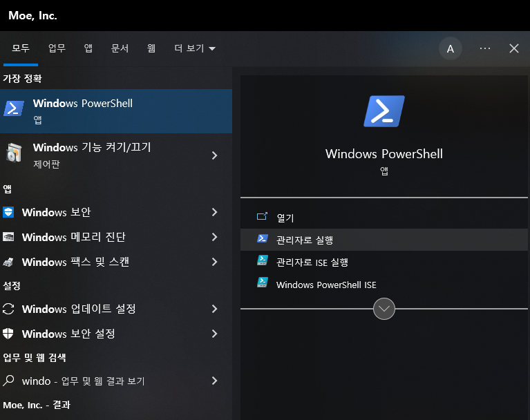Open windo - 업무 및 웹 결과 보기
530x420 pixels.
pos(116,381)
